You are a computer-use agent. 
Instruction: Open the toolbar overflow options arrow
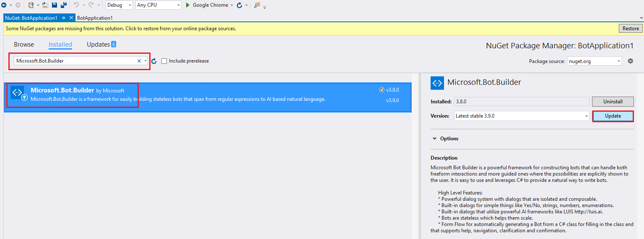[265, 7]
